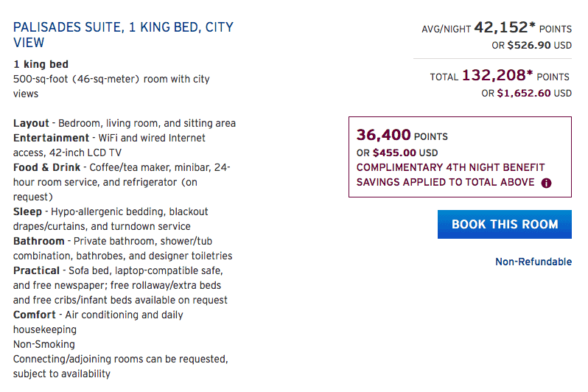Click the Sleep amenity label
This screenshot has width=588, height=392.
[x=27, y=211]
